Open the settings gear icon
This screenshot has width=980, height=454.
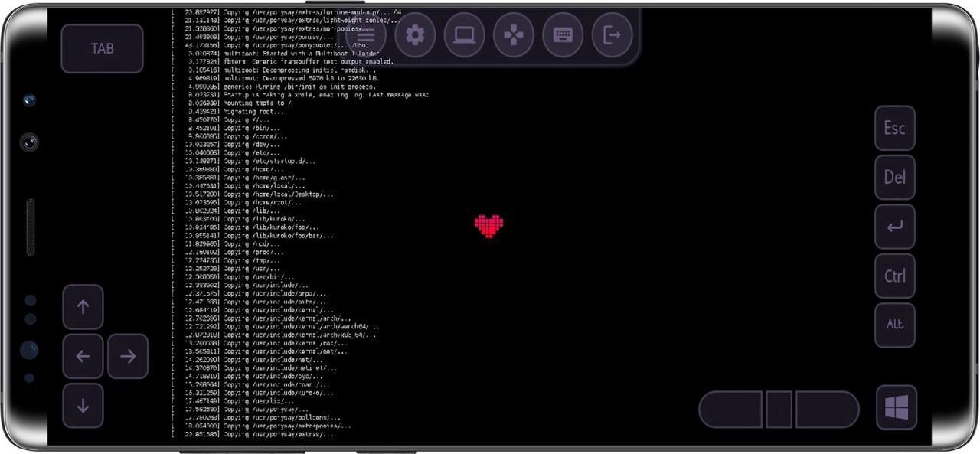coord(416,35)
